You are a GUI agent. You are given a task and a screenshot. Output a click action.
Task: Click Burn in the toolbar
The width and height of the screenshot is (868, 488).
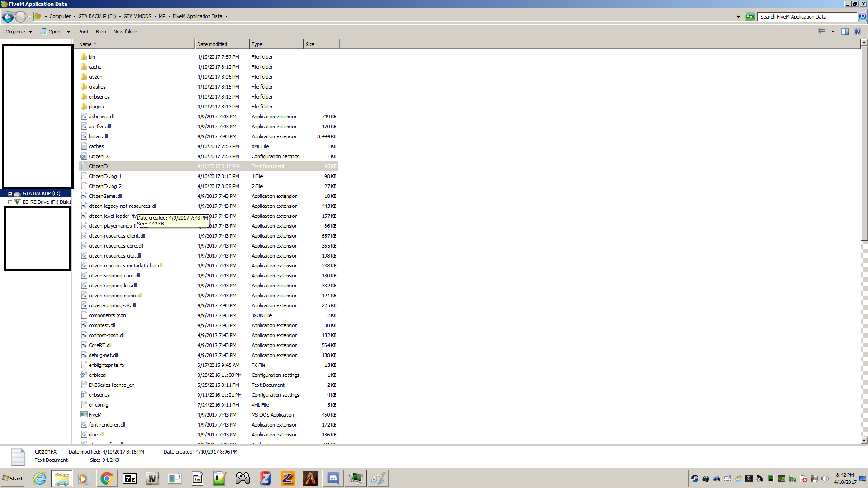(101, 32)
